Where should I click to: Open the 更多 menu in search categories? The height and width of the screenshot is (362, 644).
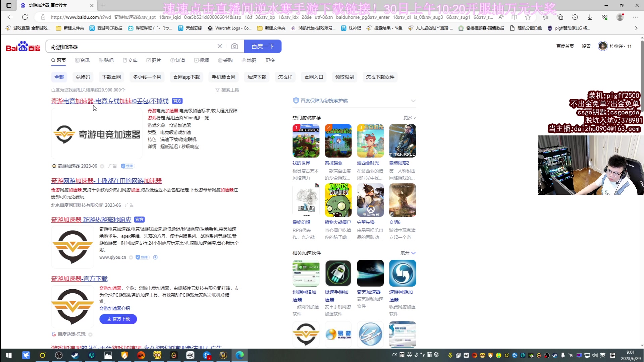[270, 60]
